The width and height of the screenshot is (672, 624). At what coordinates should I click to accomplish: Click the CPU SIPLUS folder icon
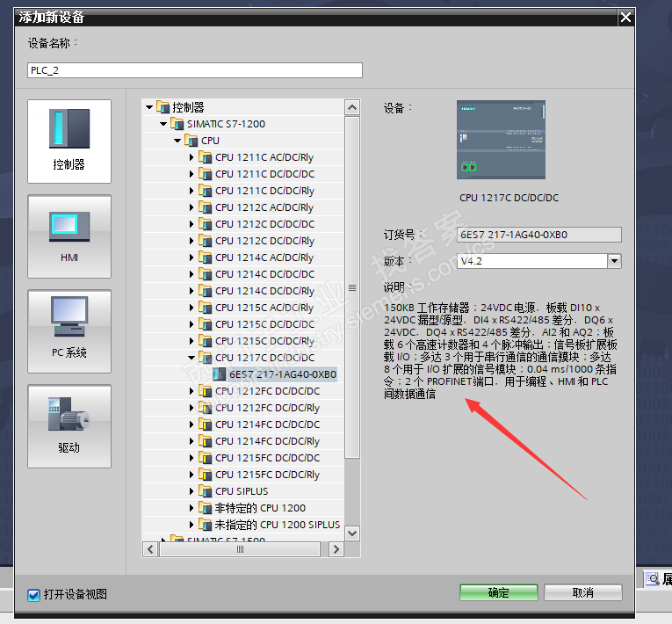pyautogui.click(x=206, y=491)
